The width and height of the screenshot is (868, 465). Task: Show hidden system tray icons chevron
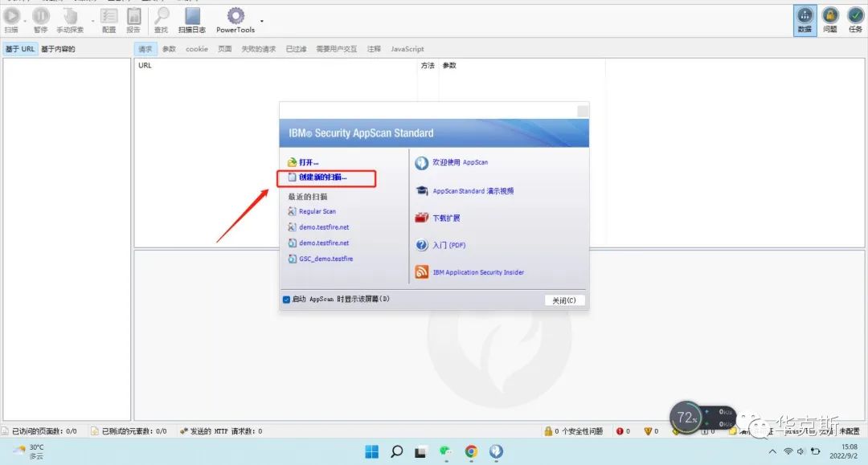pos(772,452)
